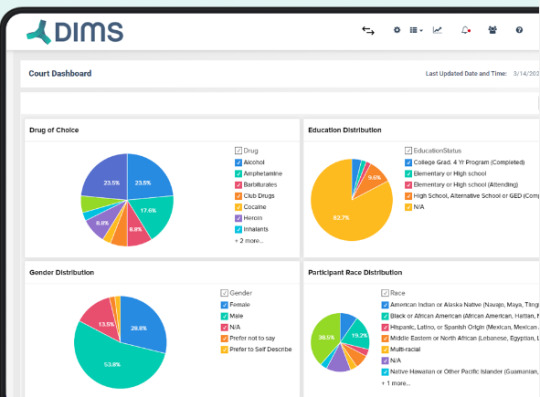The image size is (540, 397).
Task: Toggle the Cocaine legend checkbox
Action: tap(238, 207)
